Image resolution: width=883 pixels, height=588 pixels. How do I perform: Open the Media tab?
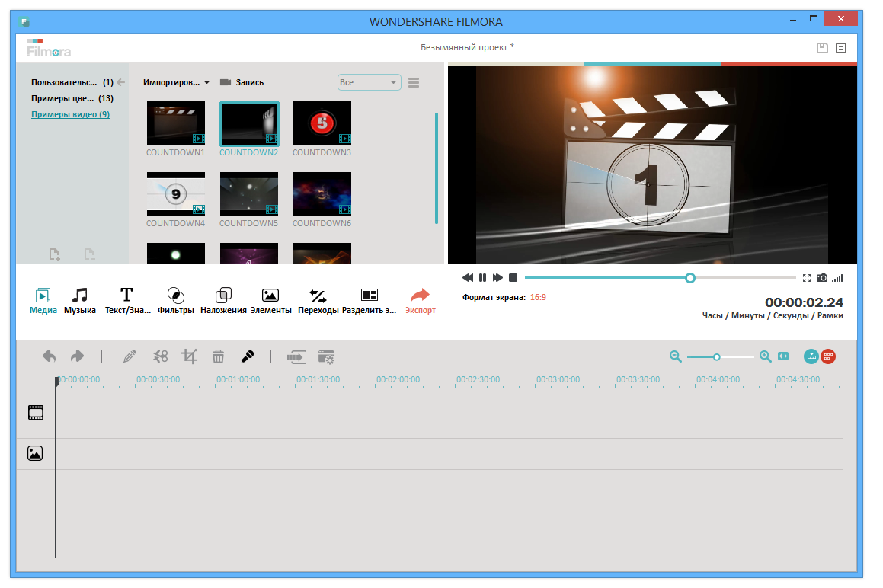pos(43,301)
